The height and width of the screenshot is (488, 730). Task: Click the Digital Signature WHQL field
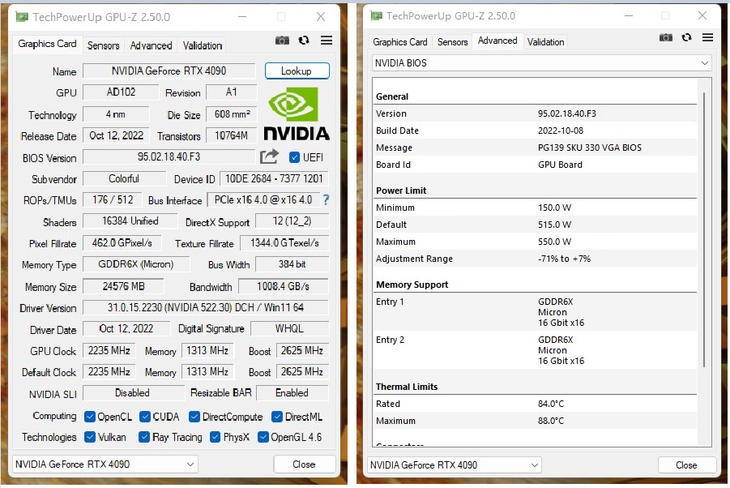(x=289, y=329)
